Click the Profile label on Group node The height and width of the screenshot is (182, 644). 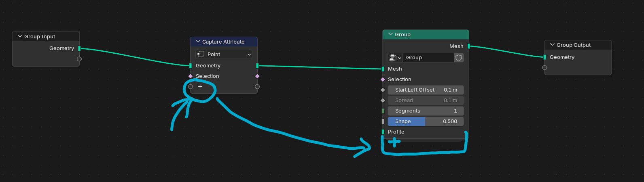396,132
